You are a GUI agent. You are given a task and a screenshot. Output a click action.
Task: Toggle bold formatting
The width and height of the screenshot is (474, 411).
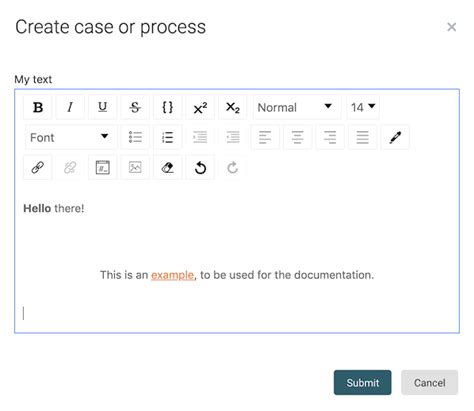pos(38,107)
